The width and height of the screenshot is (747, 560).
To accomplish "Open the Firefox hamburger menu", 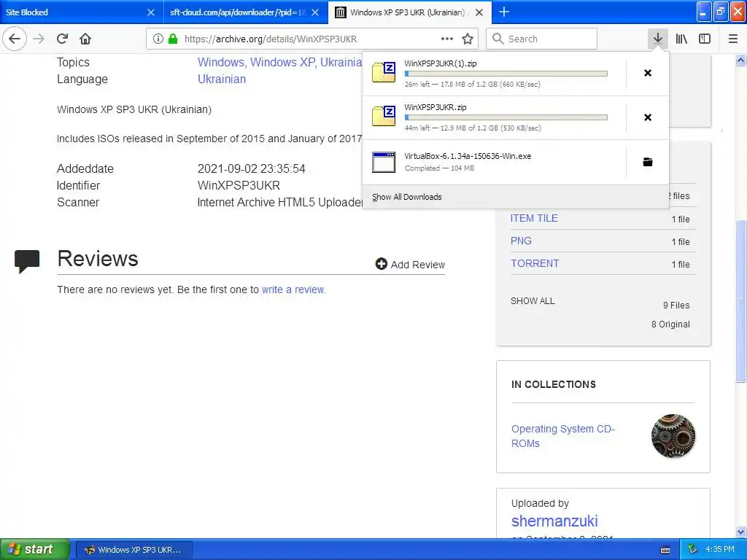I will [732, 39].
